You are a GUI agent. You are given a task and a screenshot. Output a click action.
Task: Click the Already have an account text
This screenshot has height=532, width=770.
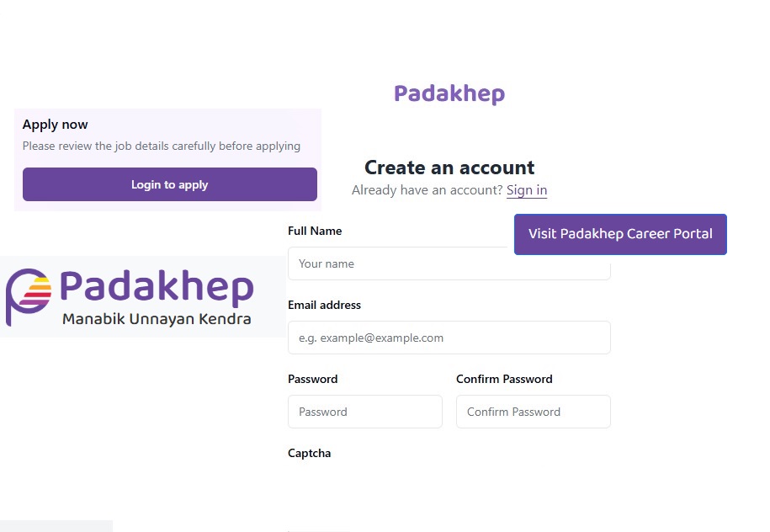pos(427,190)
